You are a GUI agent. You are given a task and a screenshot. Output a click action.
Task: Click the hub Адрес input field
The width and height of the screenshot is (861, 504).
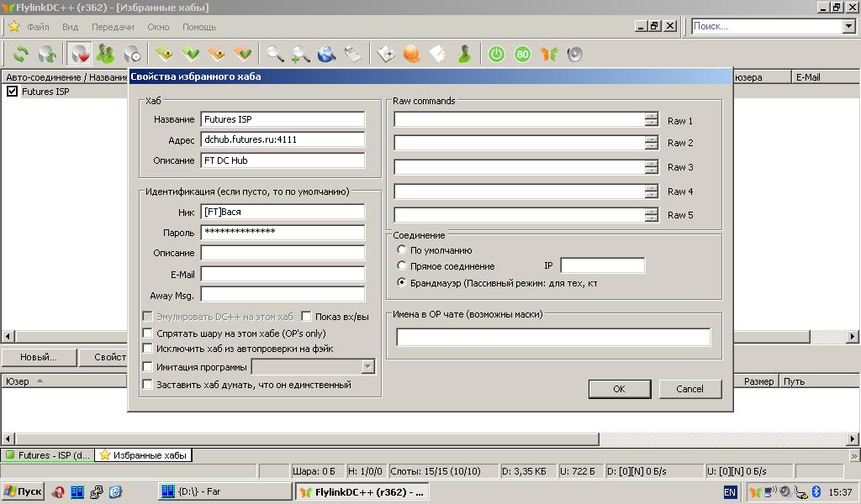(283, 139)
